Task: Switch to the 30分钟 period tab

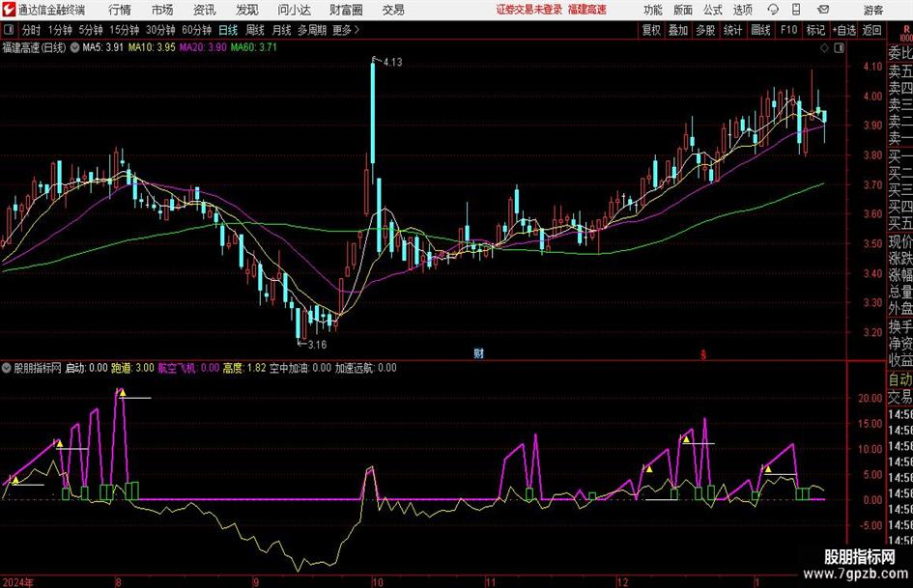Action: pos(160,30)
